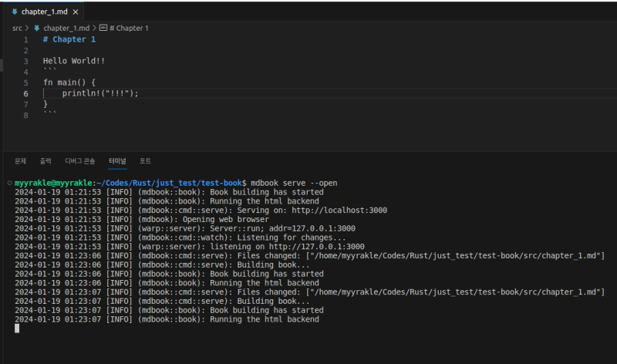Screen dimensions: 617x364
Task: Open the '# Chapter 1' breadcrumb symbol
Action: click(x=129, y=28)
